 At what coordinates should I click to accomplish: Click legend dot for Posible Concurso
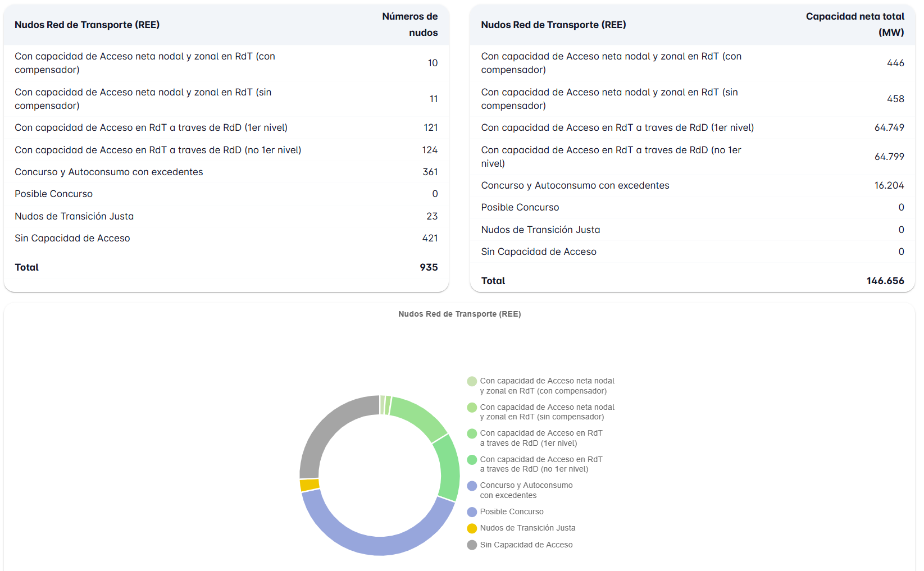pos(472,512)
